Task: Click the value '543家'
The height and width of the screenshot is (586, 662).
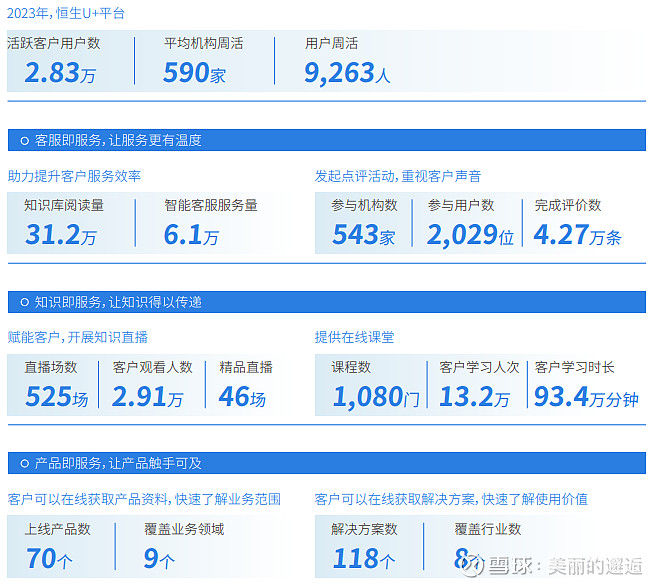Action: coord(364,235)
